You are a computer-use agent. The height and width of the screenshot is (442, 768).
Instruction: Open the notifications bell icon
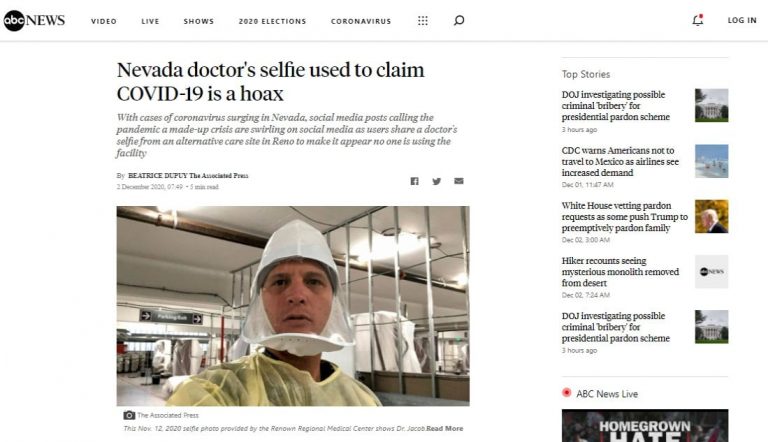click(697, 20)
